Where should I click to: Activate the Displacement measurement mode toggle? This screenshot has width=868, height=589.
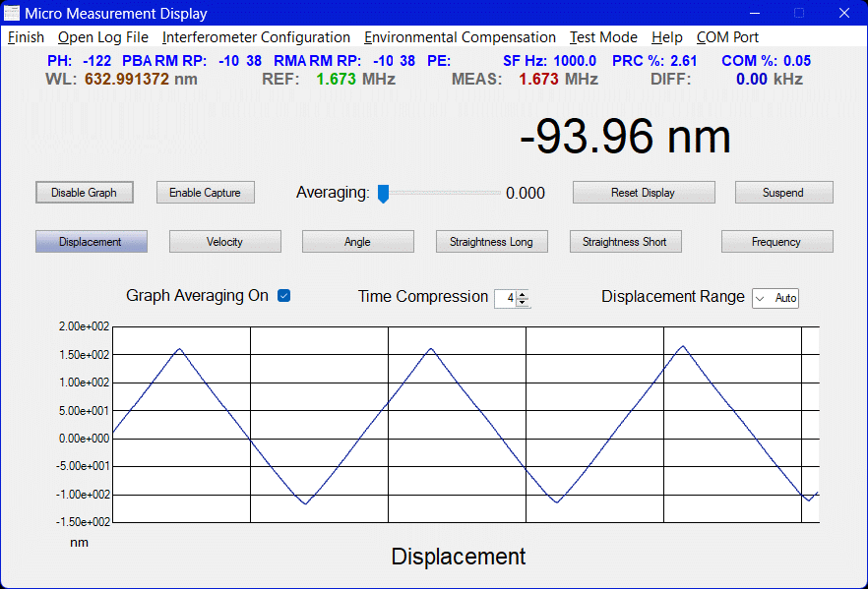91,242
